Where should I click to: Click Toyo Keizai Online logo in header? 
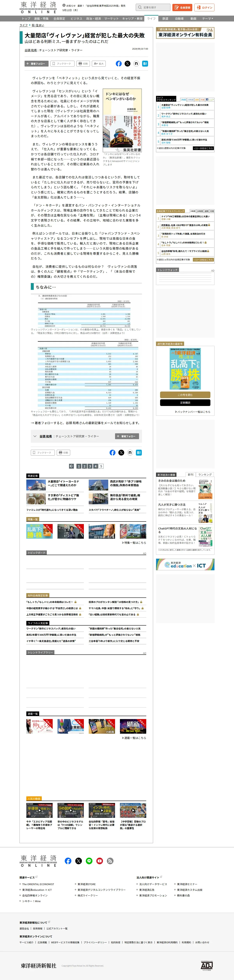pos(38,7)
